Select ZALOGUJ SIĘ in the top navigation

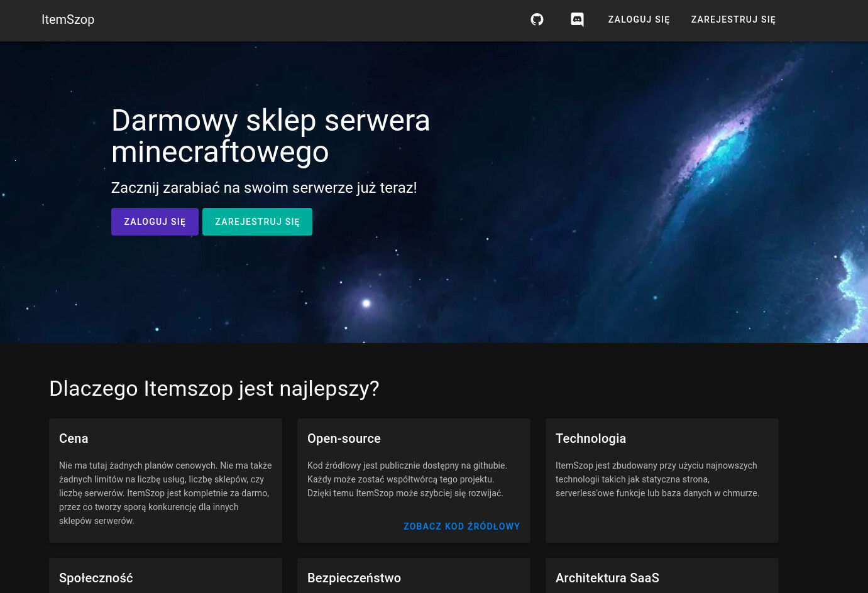point(639,19)
